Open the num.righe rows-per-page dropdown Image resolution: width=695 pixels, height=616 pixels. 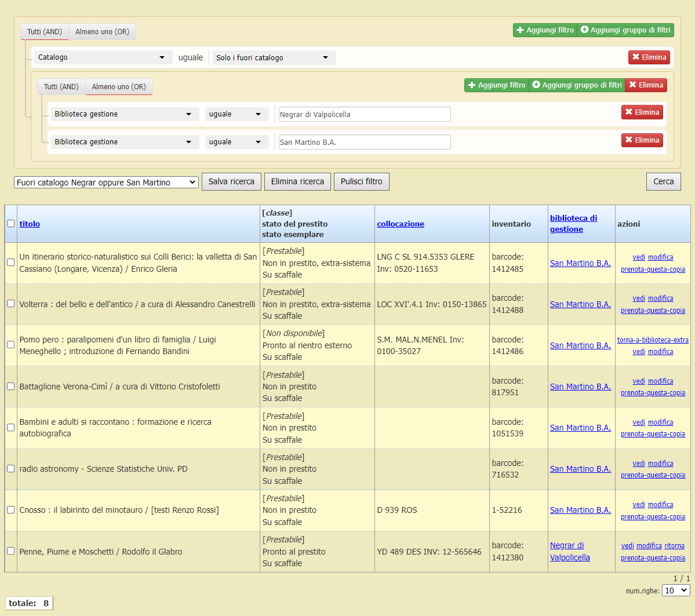(676, 591)
